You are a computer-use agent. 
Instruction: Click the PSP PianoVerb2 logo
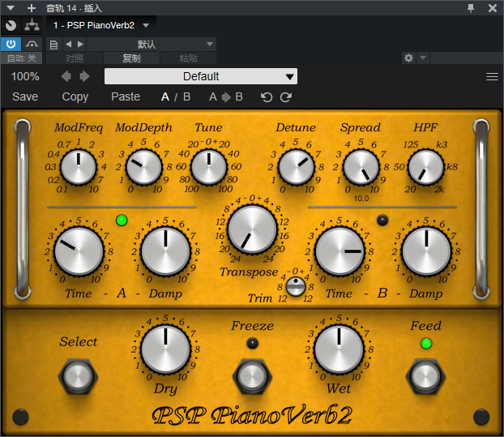pyautogui.click(x=252, y=415)
